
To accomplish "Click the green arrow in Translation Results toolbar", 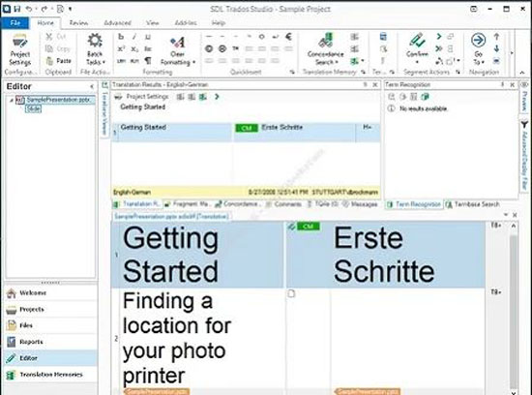I will click(217, 97).
